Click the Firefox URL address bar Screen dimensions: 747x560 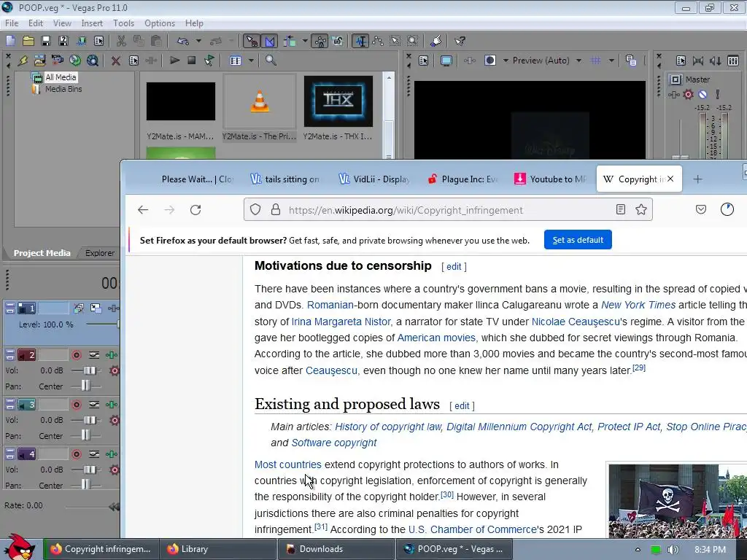(448, 210)
